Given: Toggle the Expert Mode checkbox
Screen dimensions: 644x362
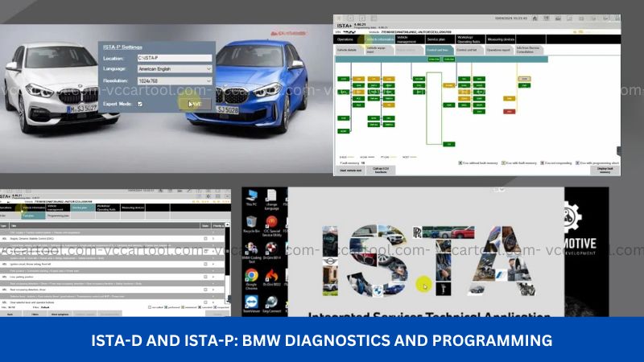Looking at the screenshot, I should (140, 105).
